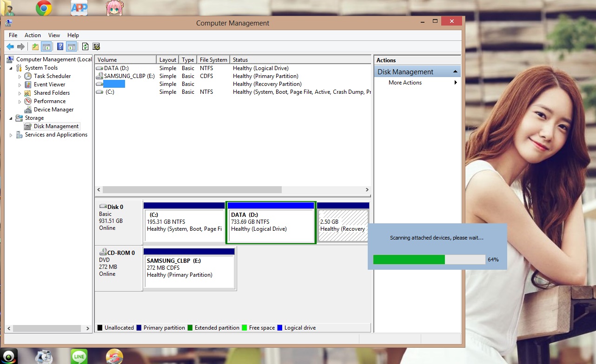Sort the list by Status column header

click(x=300, y=60)
